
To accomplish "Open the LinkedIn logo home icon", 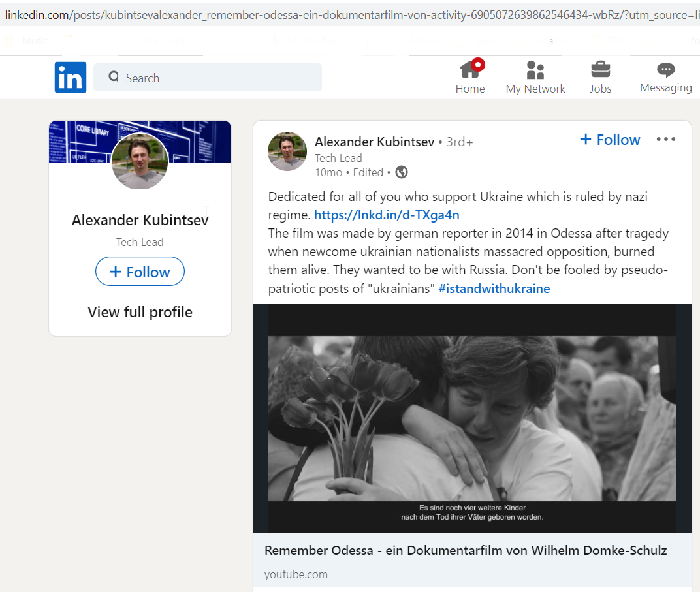I will click(71, 77).
